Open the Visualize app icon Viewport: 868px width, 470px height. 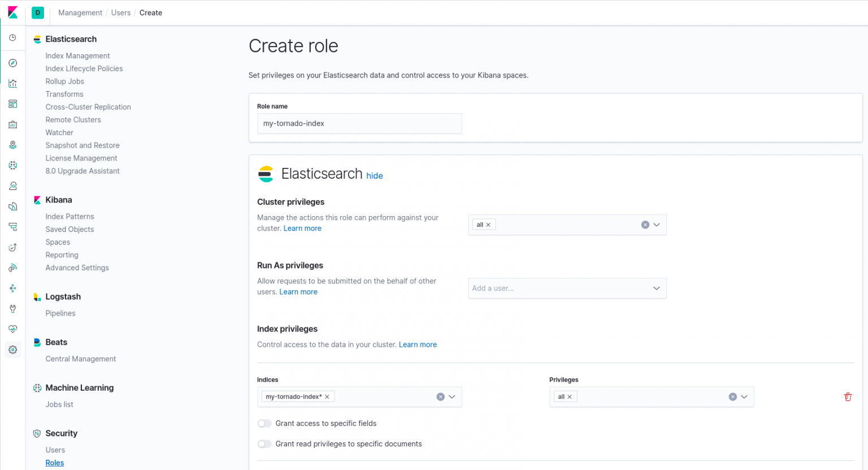pyautogui.click(x=12, y=83)
